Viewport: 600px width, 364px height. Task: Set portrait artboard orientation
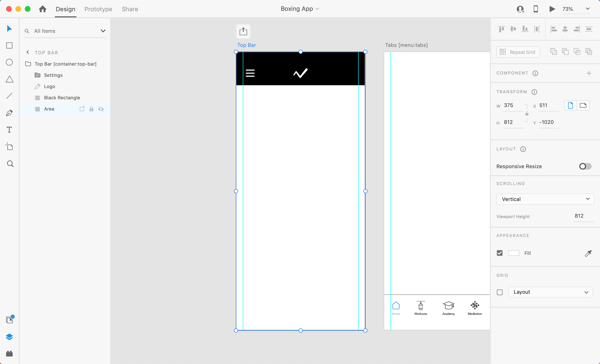(570, 105)
